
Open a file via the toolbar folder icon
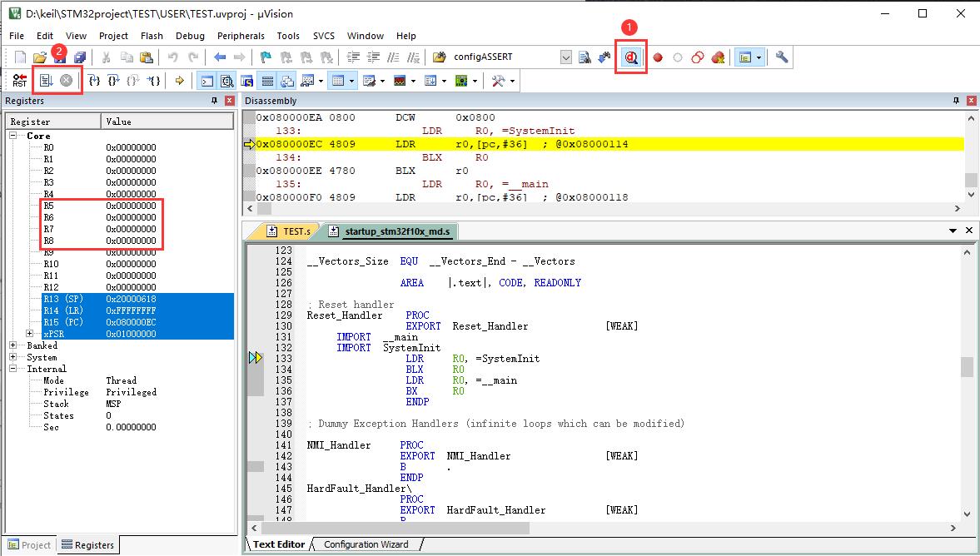pos(40,57)
